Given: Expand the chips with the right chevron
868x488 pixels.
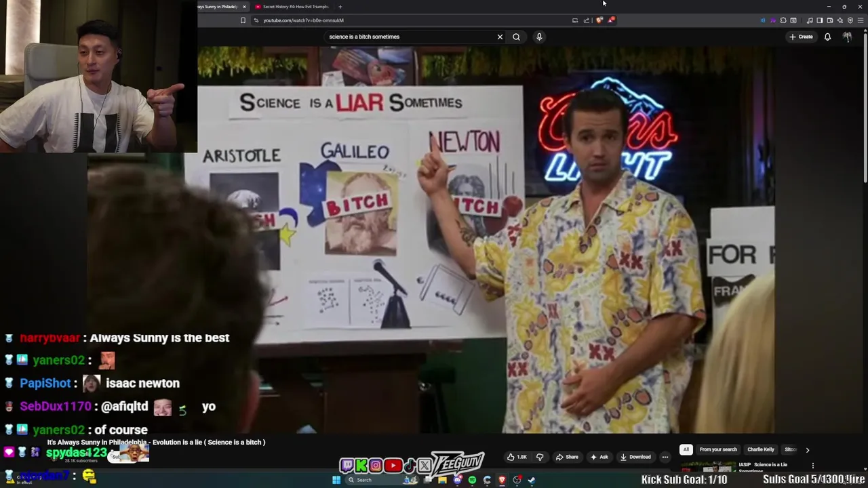Looking at the screenshot, I should point(807,449).
